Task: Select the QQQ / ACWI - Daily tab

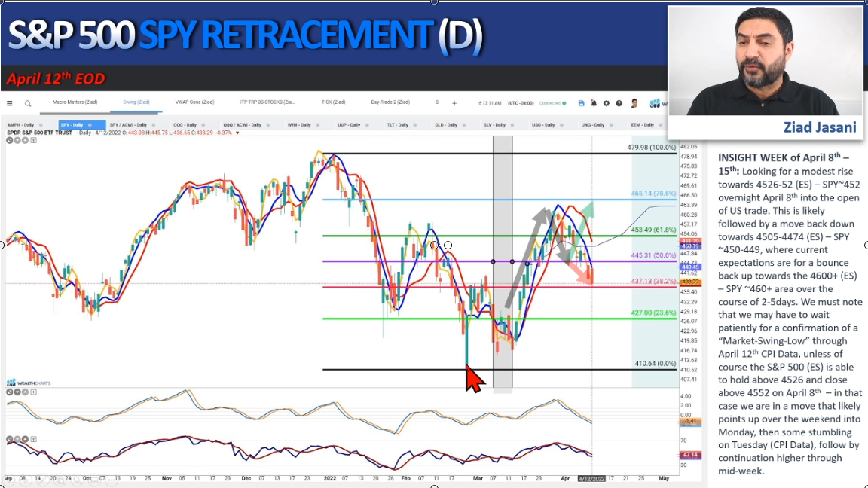Action: [242, 125]
